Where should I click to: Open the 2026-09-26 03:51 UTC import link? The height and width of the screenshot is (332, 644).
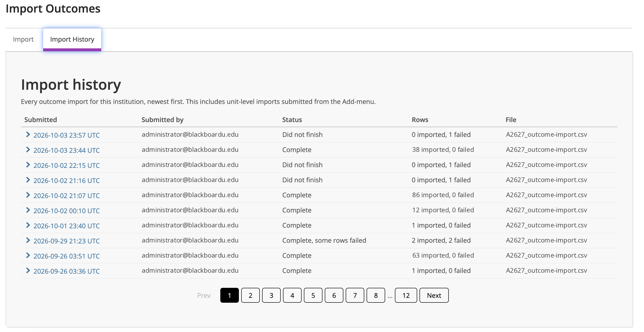[x=66, y=256]
